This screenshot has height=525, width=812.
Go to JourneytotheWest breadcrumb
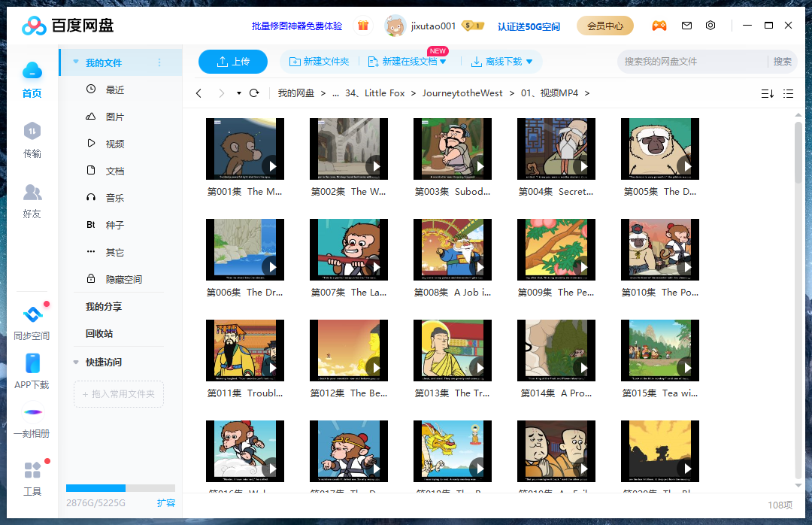[x=462, y=93]
